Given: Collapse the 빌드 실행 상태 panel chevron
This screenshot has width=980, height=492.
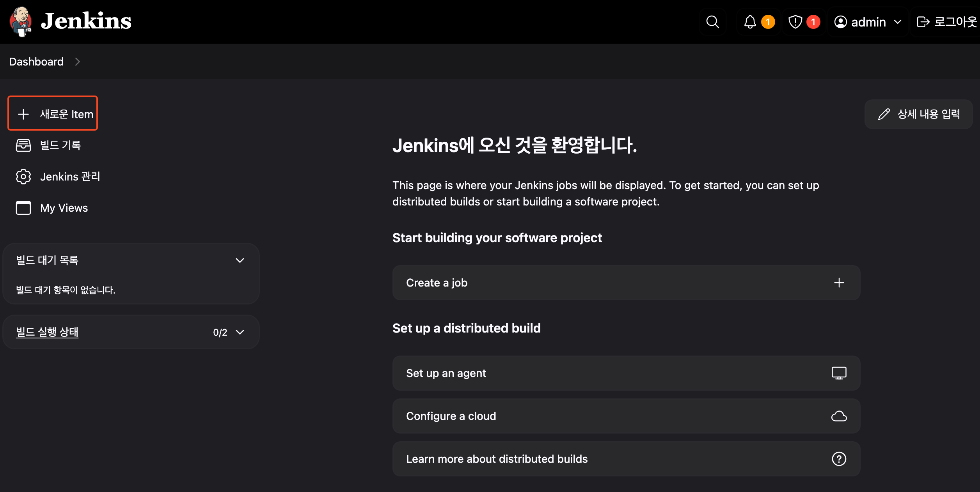Looking at the screenshot, I should [240, 332].
